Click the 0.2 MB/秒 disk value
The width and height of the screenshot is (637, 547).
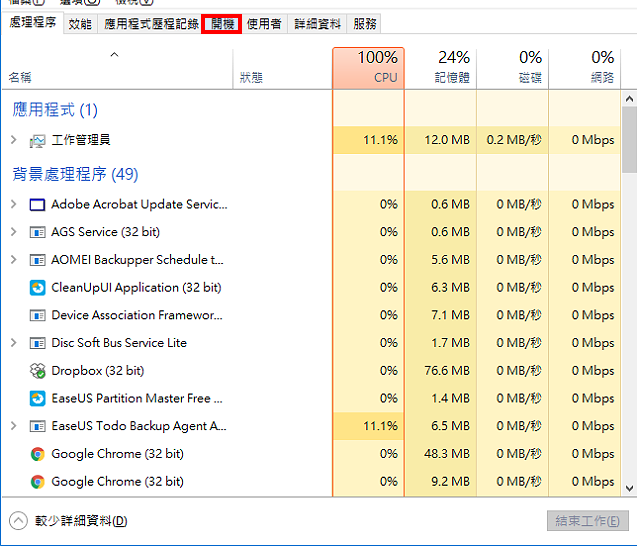pos(514,140)
